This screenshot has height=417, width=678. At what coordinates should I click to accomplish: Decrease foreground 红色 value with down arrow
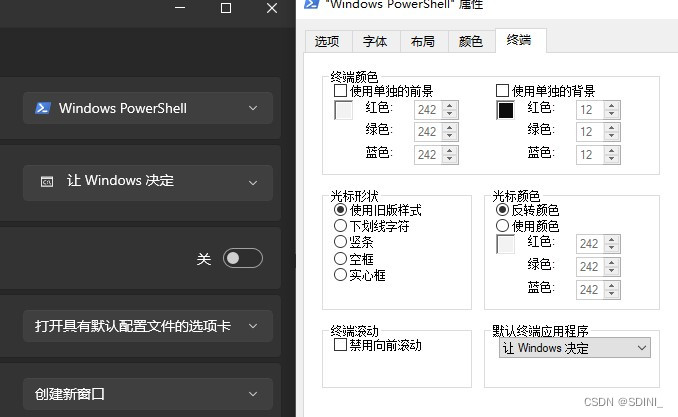coord(450,114)
